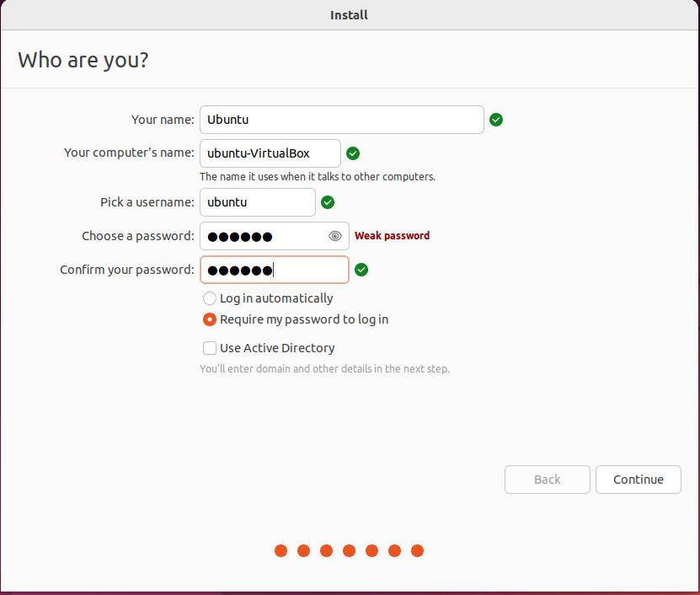This screenshot has width=700, height=595.
Task: Click the Pick a username field
Action: click(258, 202)
